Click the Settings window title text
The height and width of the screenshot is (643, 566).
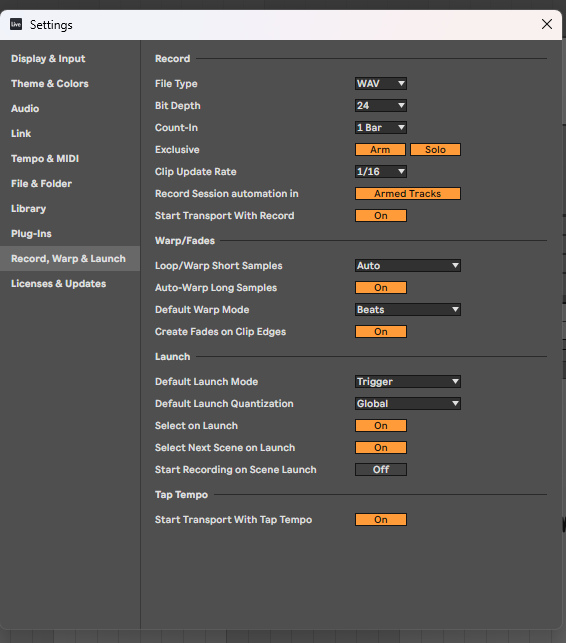pos(51,25)
